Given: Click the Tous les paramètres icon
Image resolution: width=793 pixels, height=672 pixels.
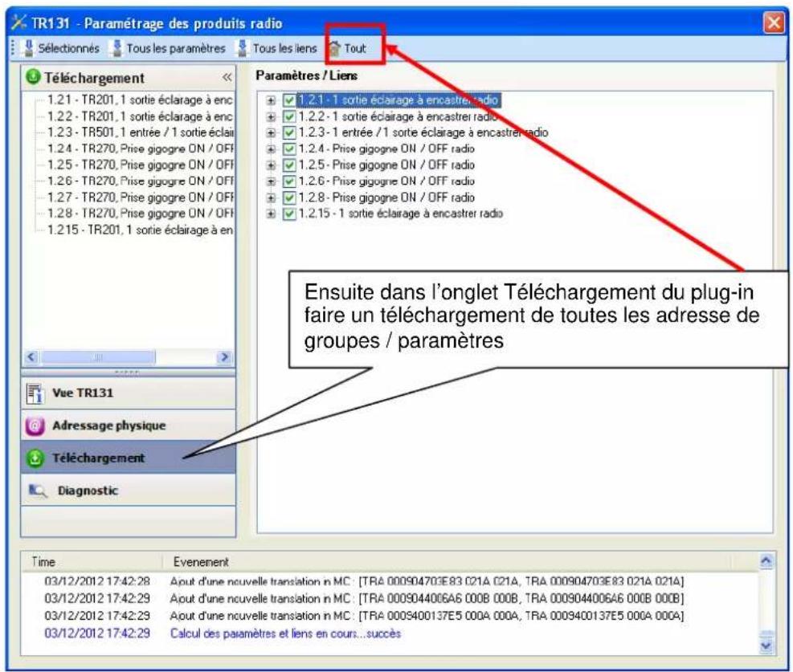Looking at the screenshot, I should [117, 48].
